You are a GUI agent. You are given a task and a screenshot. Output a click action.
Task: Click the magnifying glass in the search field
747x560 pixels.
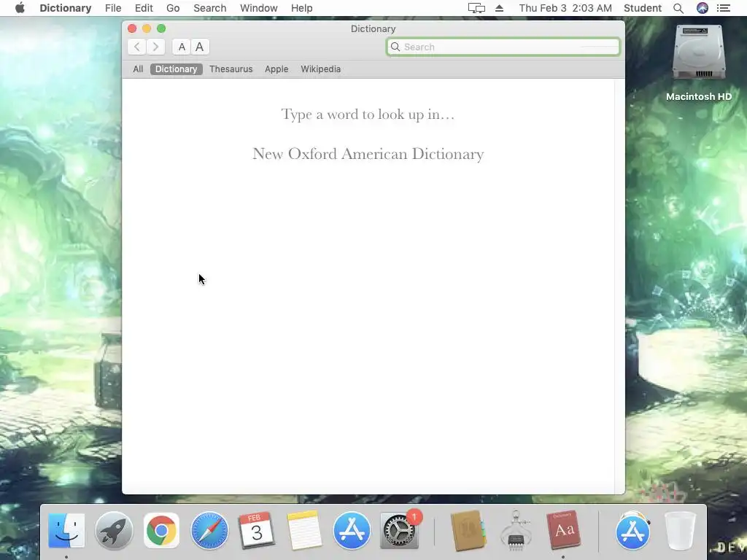tap(395, 47)
